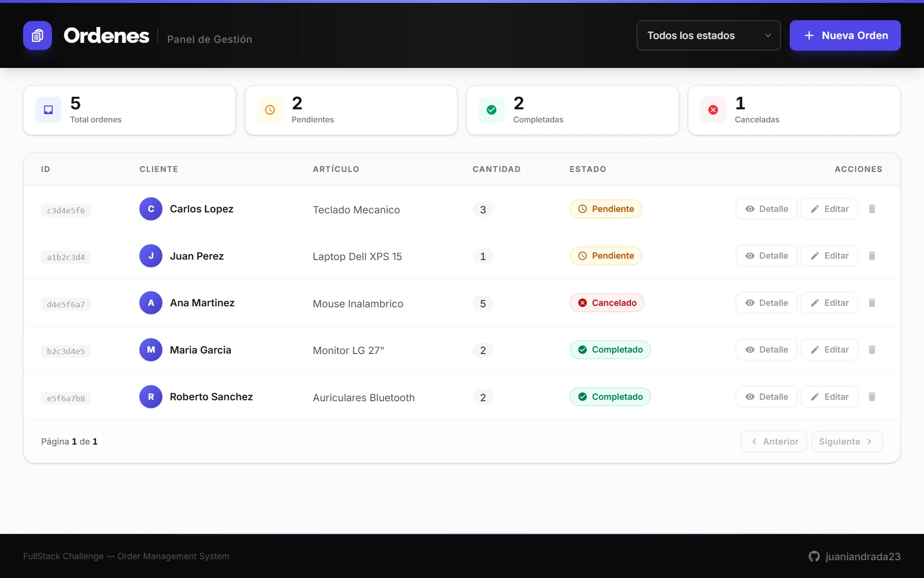Go to next page with Siguiente
The image size is (924, 578).
click(847, 441)
